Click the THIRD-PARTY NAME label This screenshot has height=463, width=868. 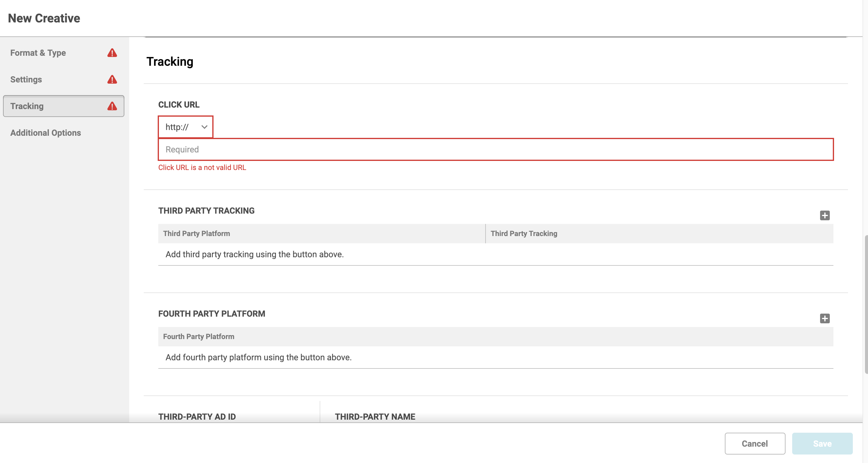pyautogui.click(x=375, y=417)
